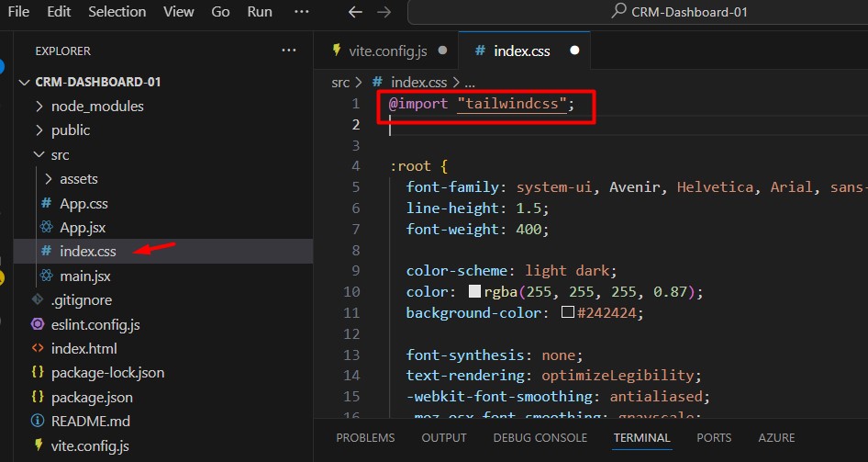Screen dimensions: 868x462
Task: Expand the assets folder
Action: tap(79, 178)
